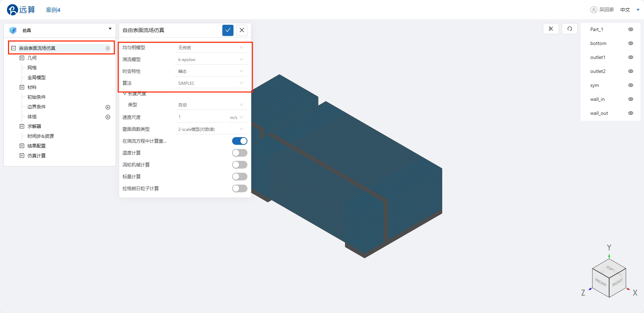Open the m/s unit dropdown

237,117
